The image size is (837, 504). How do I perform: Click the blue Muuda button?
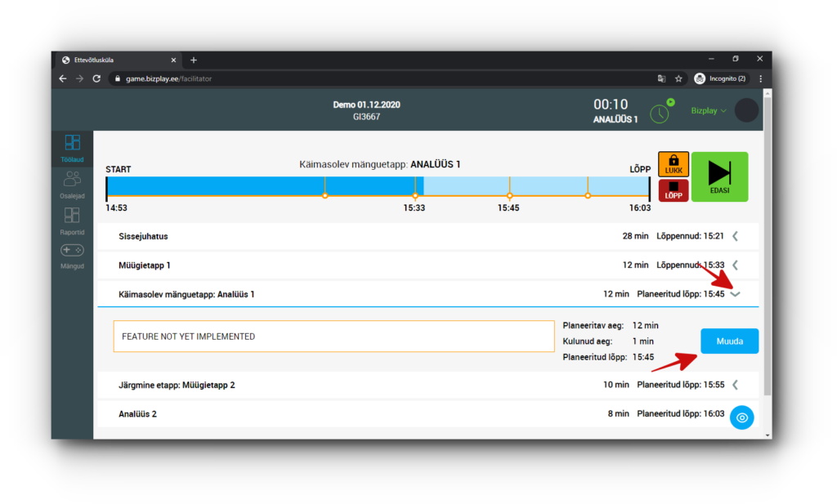729,341
